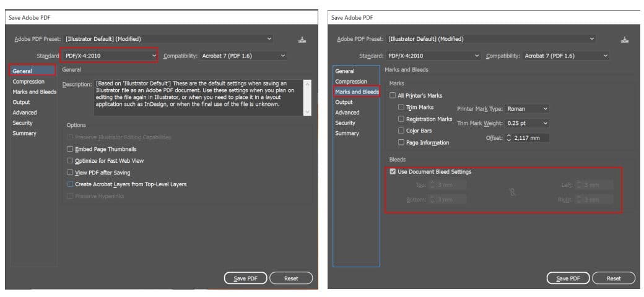644x297 pixels.
Task: Uncheck Use Document Bleed Settings
Action: click(x=393, y=172)
